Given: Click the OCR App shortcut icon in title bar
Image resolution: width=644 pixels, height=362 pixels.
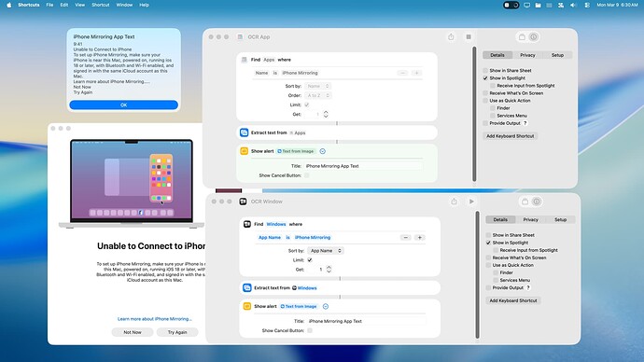Looking at the screenshot, I should click(240, 37).
